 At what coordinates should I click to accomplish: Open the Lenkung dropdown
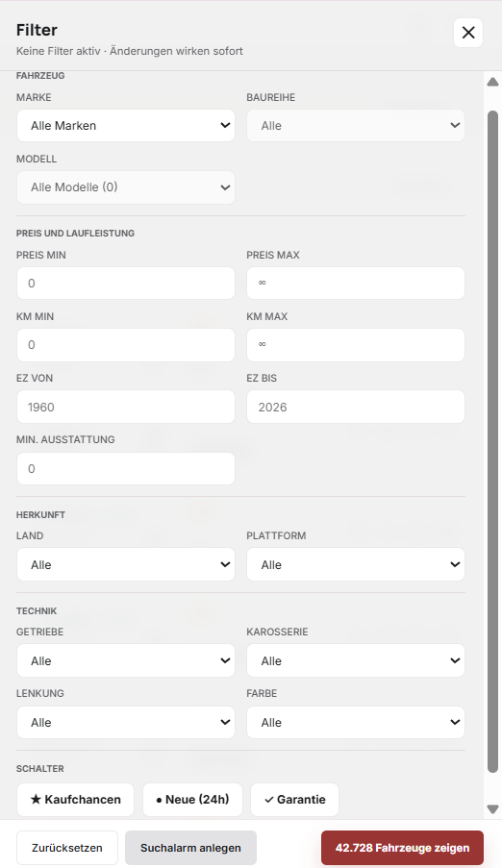pyautogui.click(x=126, y=723)
